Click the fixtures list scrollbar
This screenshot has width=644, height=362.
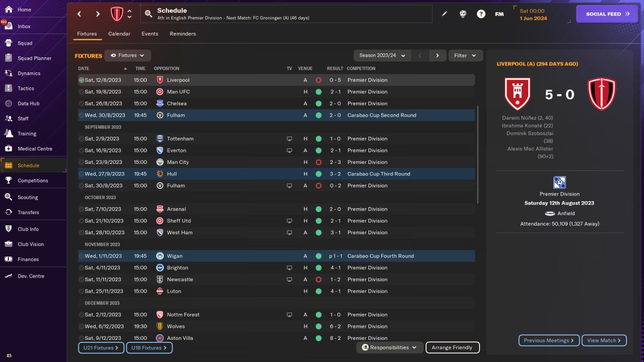(478, 154)
